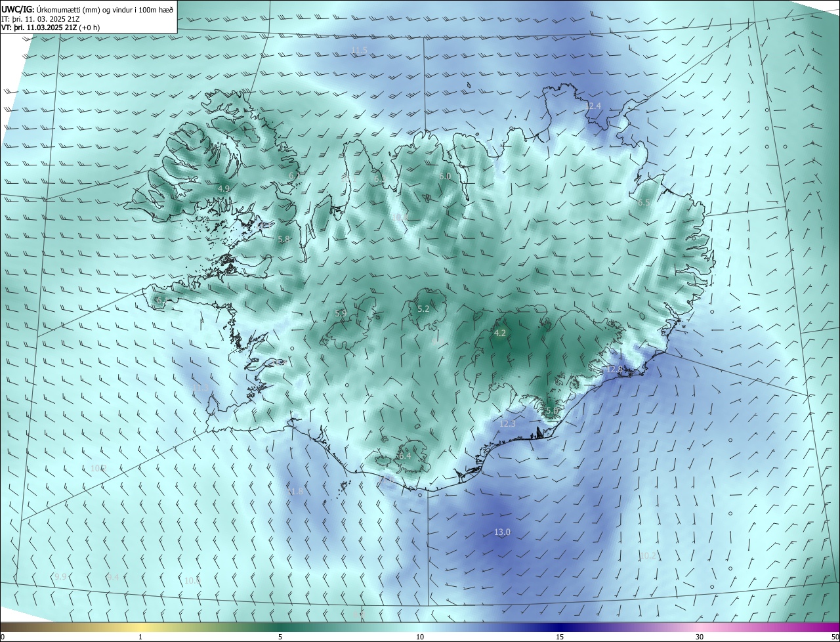Click the 5.0 value label
The width and height of the screenshot is (840, 642).
552,411
